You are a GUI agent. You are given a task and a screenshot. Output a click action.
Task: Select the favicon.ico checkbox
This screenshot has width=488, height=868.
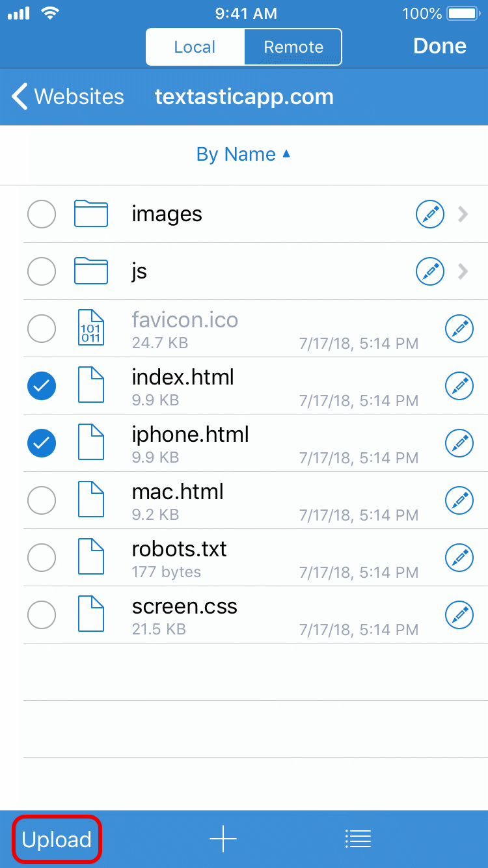pyautogui.click(x=42, y=329)
